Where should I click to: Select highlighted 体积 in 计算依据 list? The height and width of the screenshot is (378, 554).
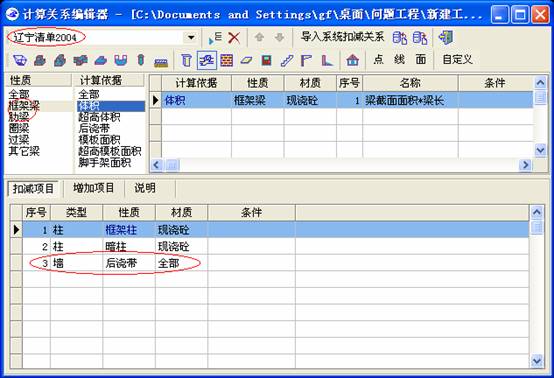point(111,106)
